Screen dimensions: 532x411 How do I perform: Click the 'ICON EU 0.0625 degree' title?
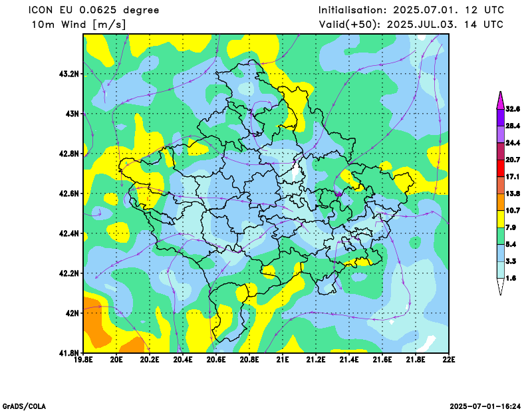click(x=94, y=10)
